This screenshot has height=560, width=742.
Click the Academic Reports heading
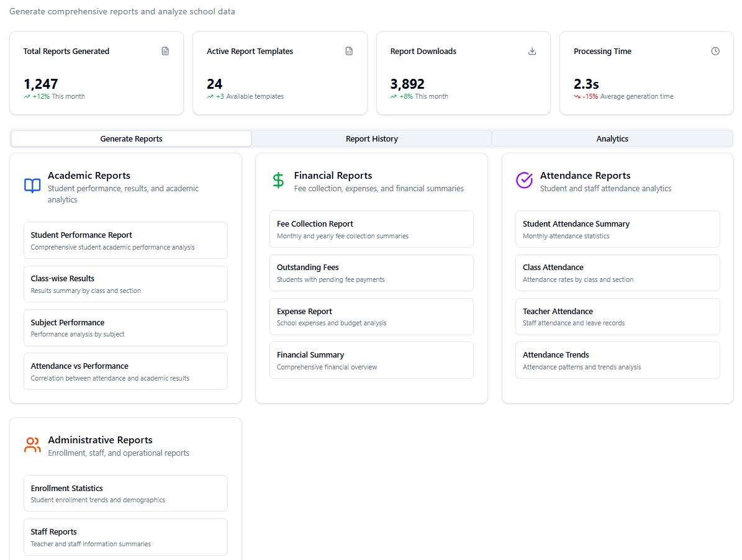89,176
